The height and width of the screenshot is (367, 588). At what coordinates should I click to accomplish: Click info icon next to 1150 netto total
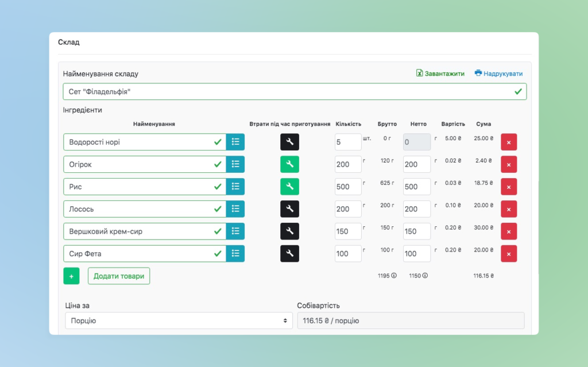coord(425,276)
